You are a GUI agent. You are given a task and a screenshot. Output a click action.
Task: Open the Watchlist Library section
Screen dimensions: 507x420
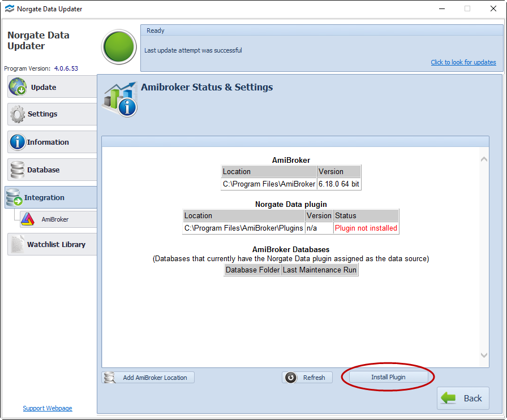(52, 244)
